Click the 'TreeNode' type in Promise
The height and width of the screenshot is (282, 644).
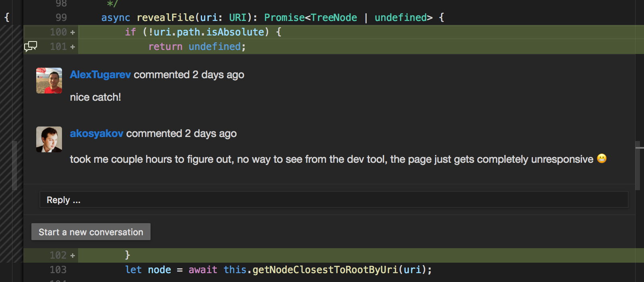[334, 18]
